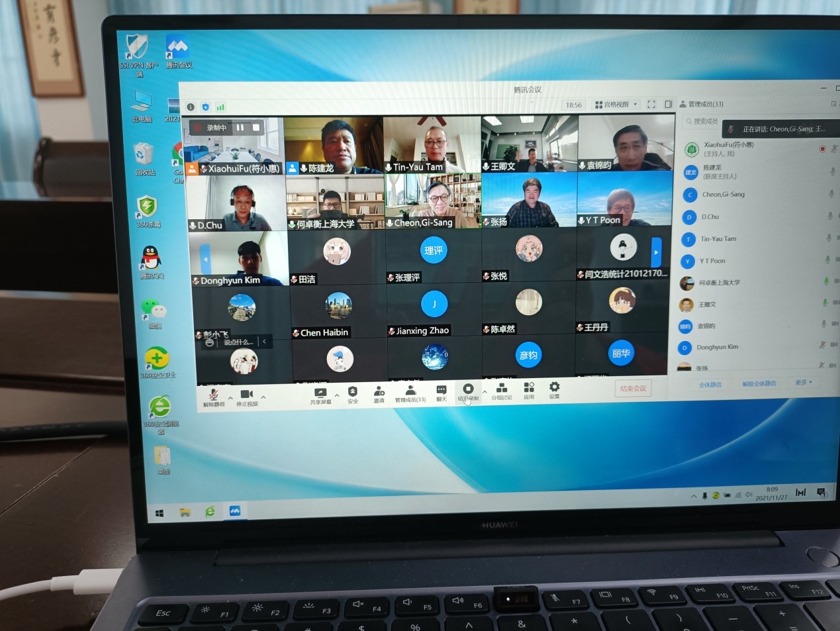840x631 pixels.
Task: Click the red 结束会议 end meeting button
Action: (x=633, y=389)
